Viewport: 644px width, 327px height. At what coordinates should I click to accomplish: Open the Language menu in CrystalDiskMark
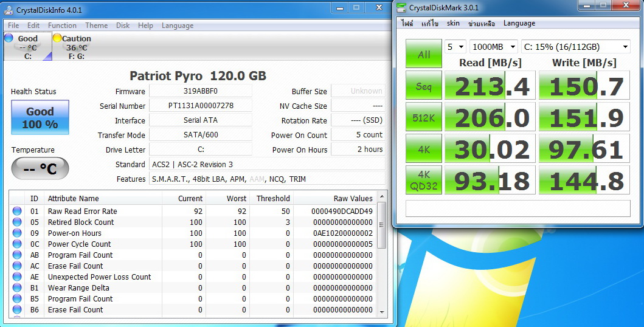point(519,23)
